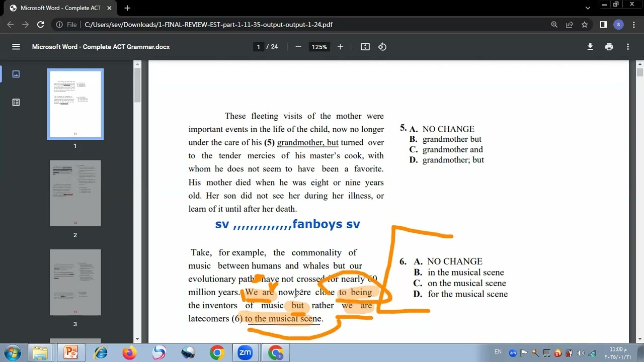
Task: Click the Action Center flag tray icon
Action: [524, 353]
